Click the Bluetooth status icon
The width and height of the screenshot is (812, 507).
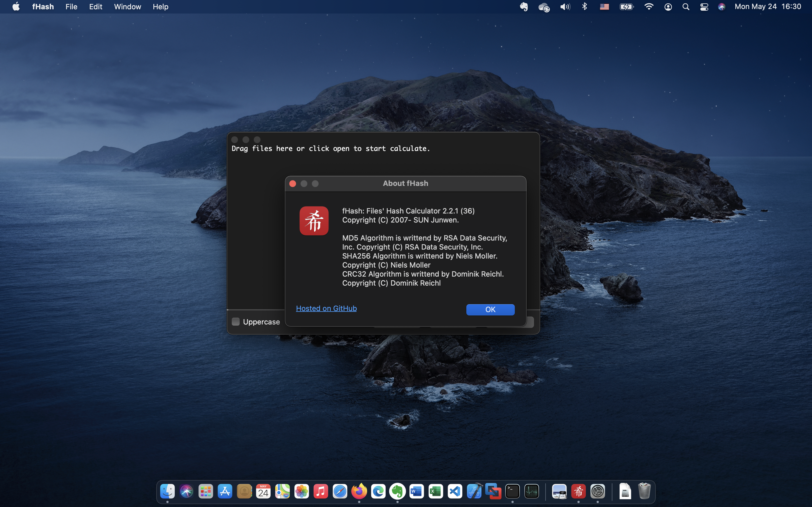pyautogui.click(x=584, y=6)
